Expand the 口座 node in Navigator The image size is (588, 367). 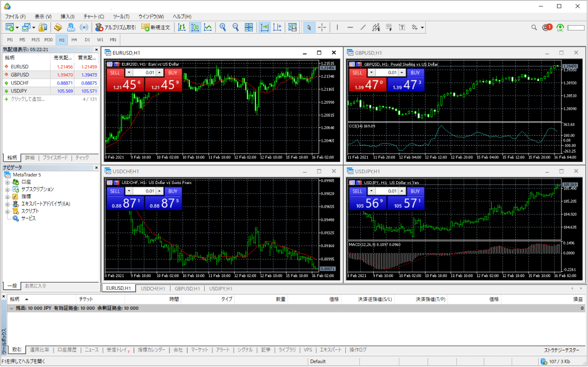point(7,182)
